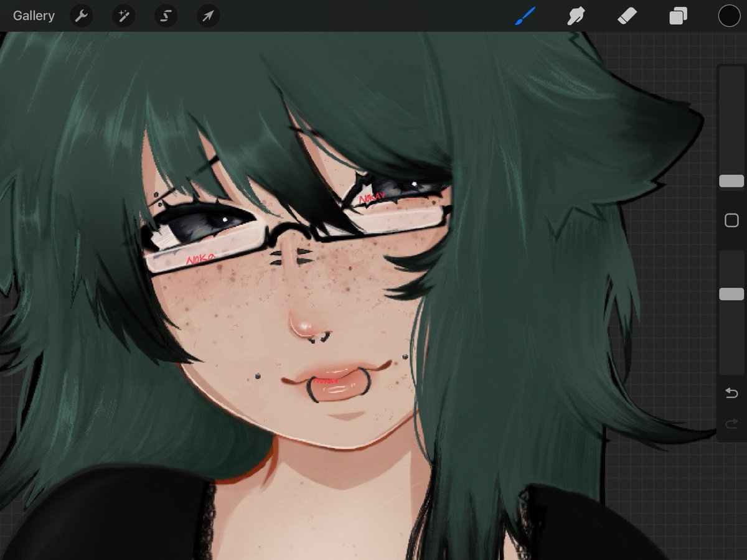Redo the last undone stroke
747x560 pixels.
(731, 423)
